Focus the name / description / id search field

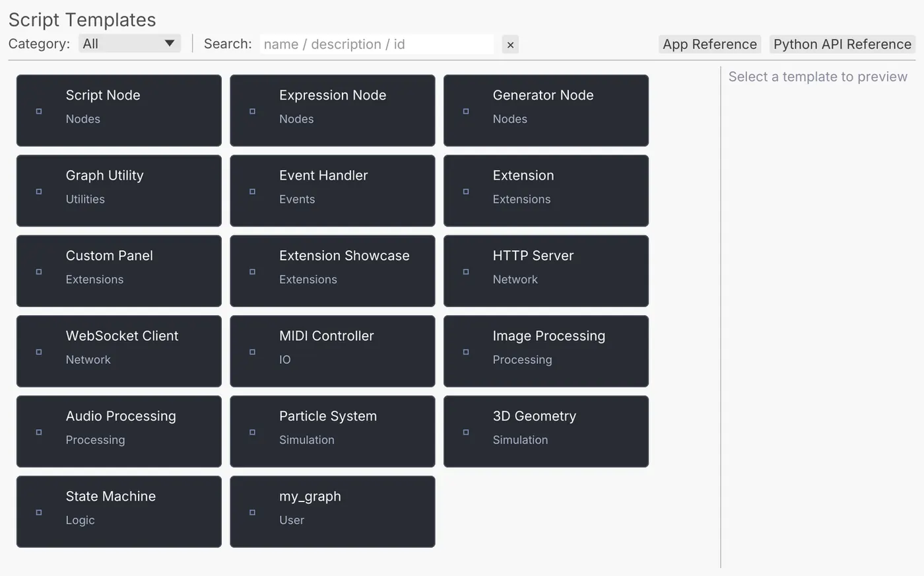(x=377, y=44)
